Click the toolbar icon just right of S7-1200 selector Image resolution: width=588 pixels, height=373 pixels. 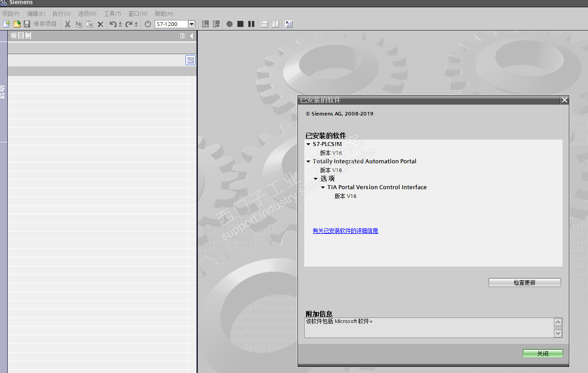[206, 24]
